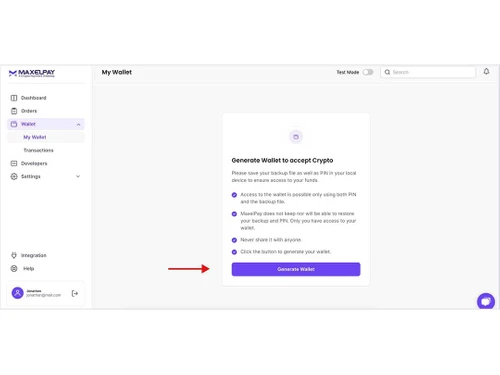Click the Wallet icon in sidebar

click(x=14, y=124)
